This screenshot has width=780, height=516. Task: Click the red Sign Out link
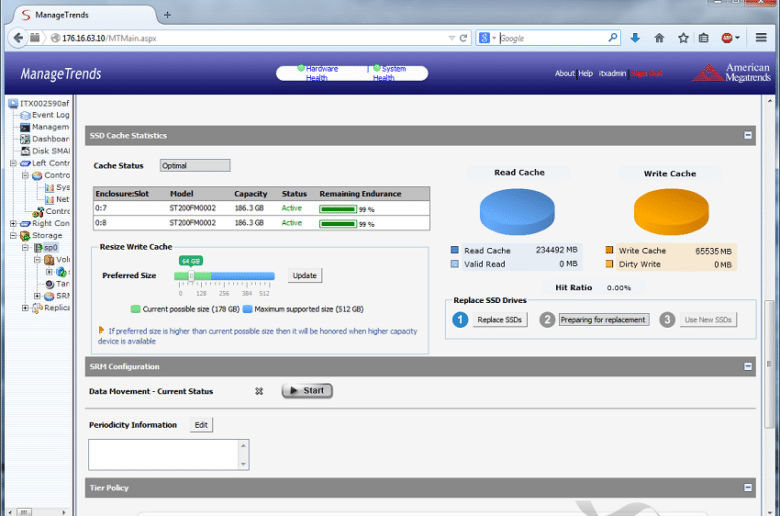(646, 73)
